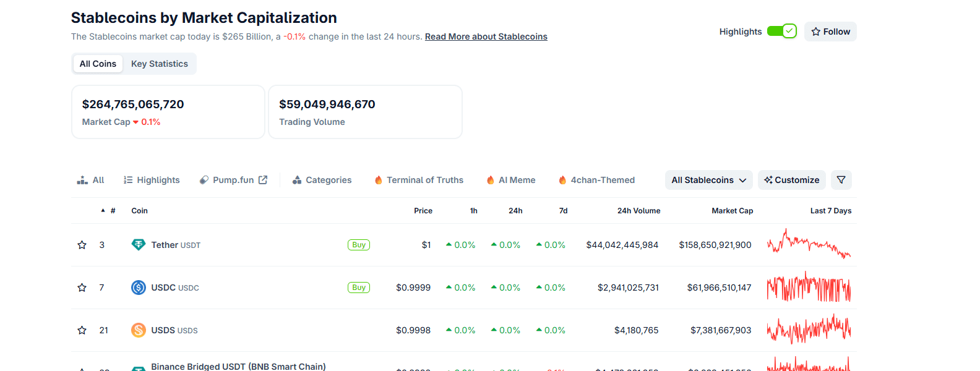The image size is (980, 371).
Task: Sort the table by Coin column
Action: coord(139,211)
